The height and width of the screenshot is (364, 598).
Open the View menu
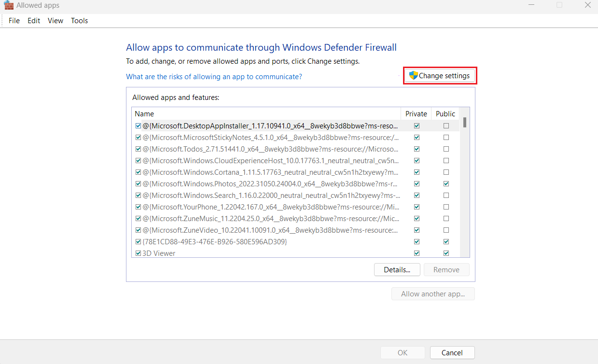(56, 21)
